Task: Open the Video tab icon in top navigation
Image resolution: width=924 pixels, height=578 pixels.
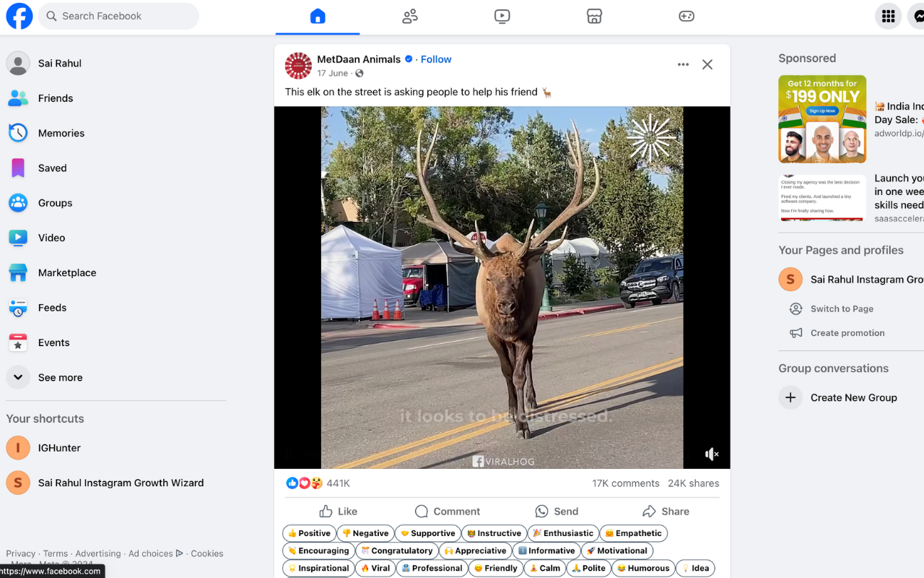Action: coord(502,16)
